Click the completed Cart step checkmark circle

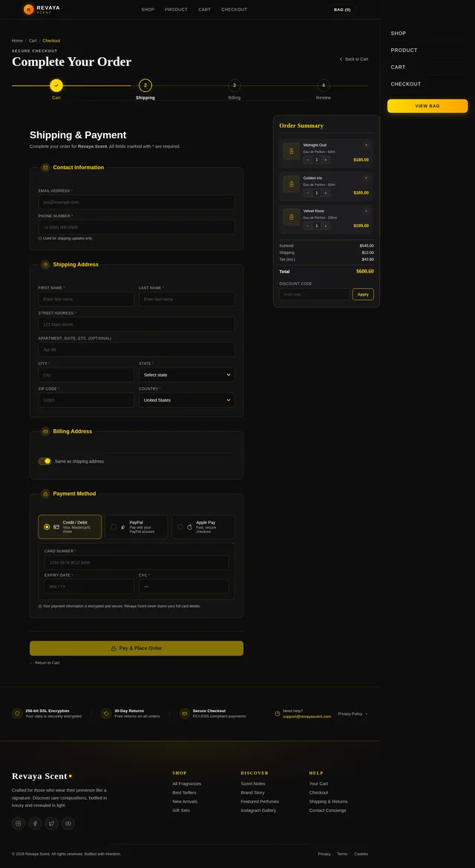(56, 85)
